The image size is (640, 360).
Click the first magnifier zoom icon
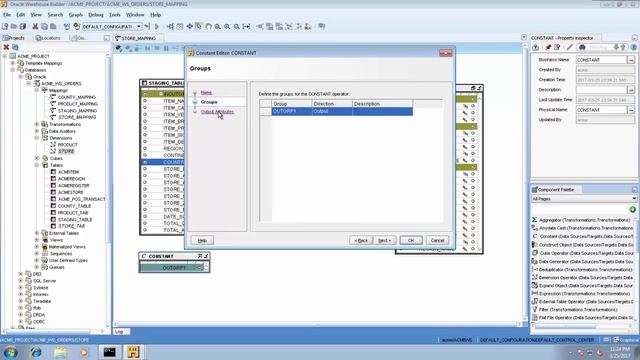(x=218, y=27)
